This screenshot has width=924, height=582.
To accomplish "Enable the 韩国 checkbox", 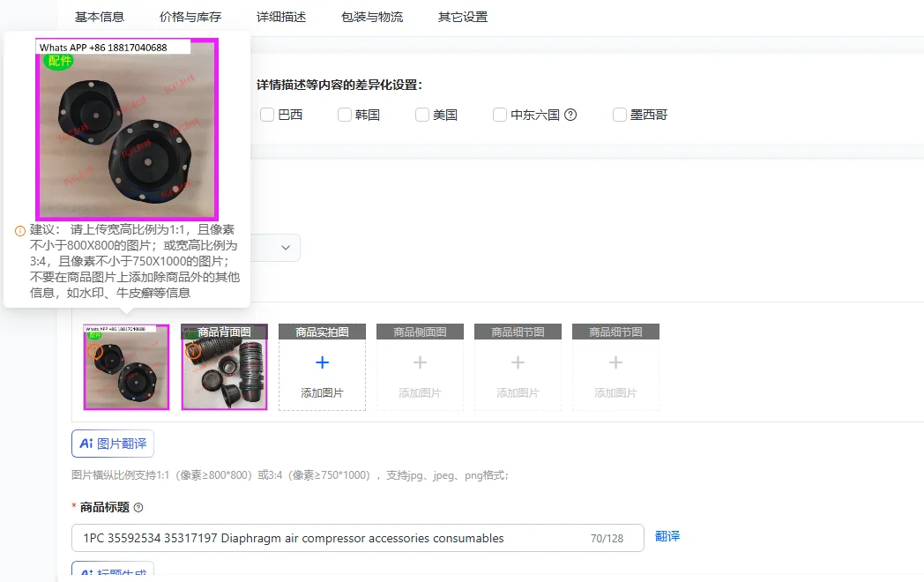I will 345,115.
